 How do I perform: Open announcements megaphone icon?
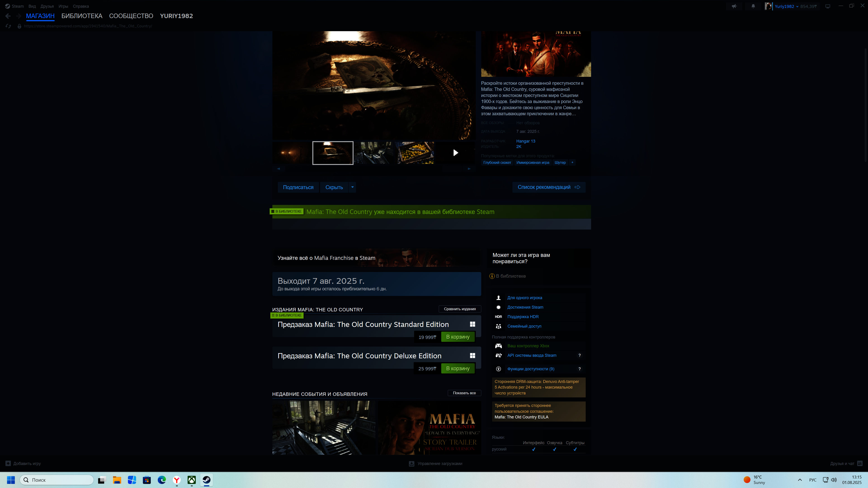click(x=734, y=6)
